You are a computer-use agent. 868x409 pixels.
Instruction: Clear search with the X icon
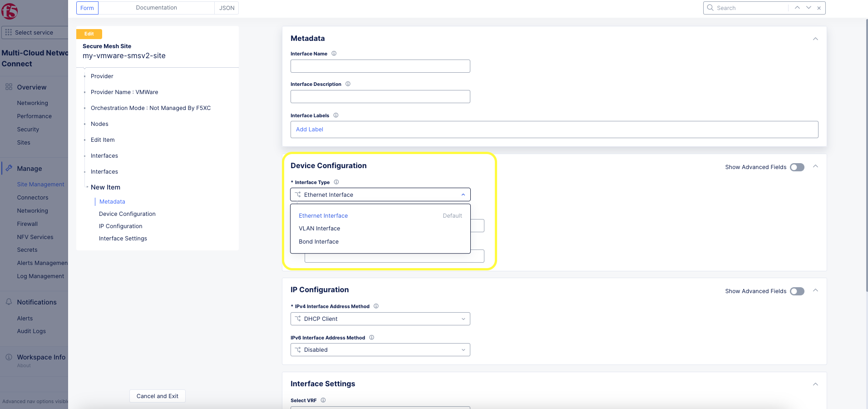tap(819, 8)
